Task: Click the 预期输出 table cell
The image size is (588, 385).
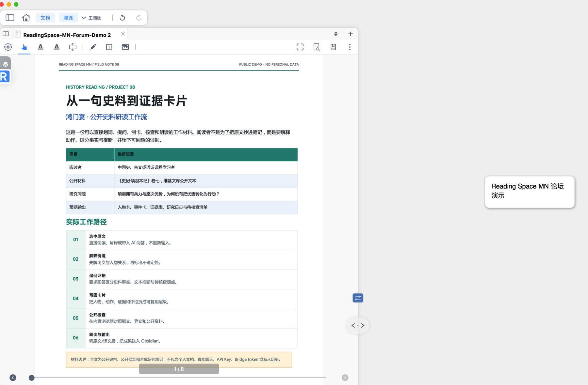Action: tap(90, 207)
